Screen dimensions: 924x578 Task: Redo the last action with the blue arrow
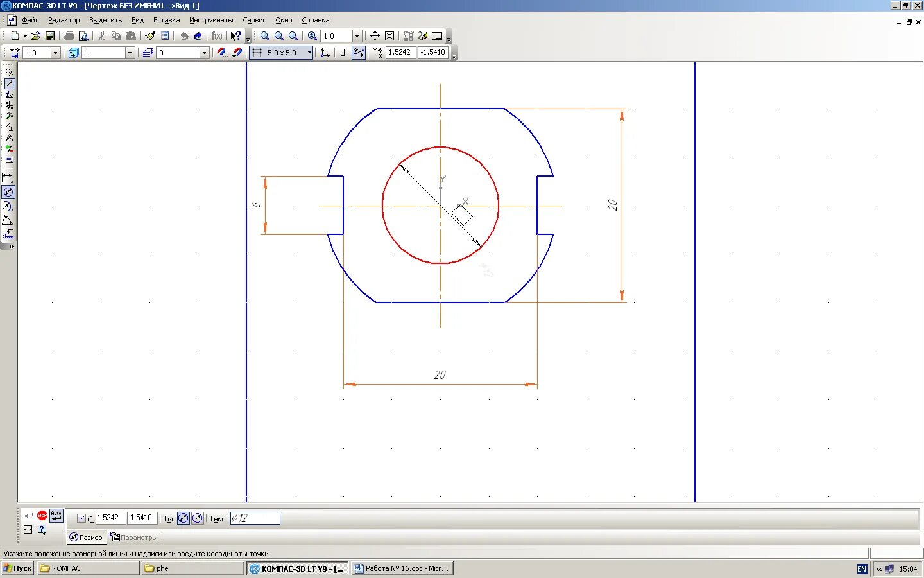click(x=198, y=36)
